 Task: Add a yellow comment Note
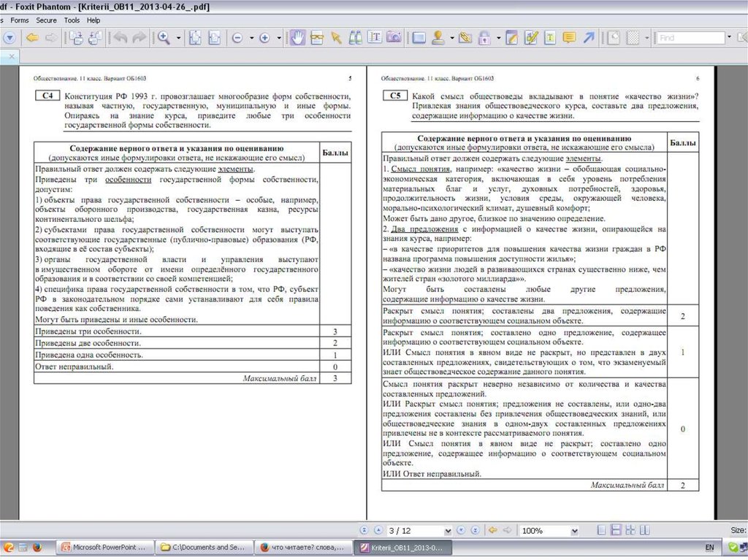tap(569, 37)
